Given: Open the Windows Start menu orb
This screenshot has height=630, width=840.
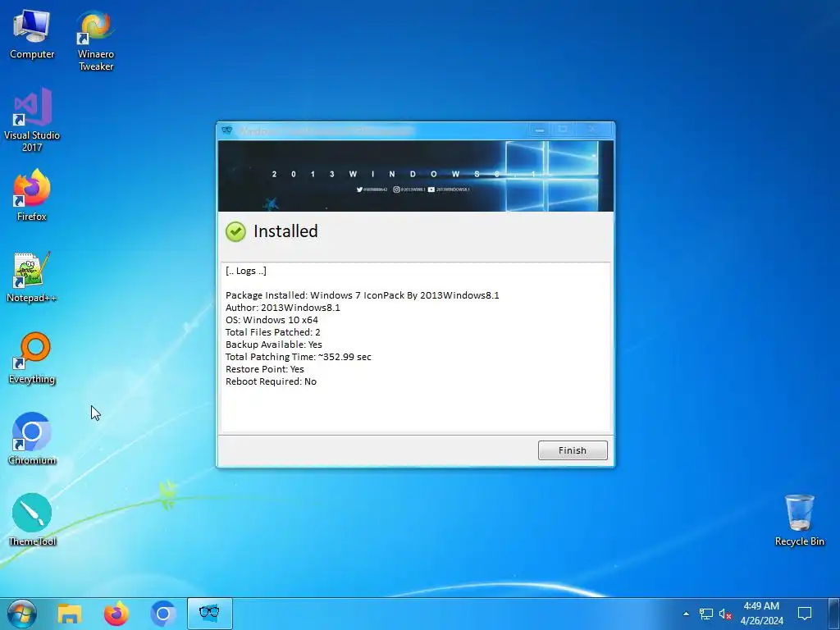Looking at the screenshot, I should (21, 614).
